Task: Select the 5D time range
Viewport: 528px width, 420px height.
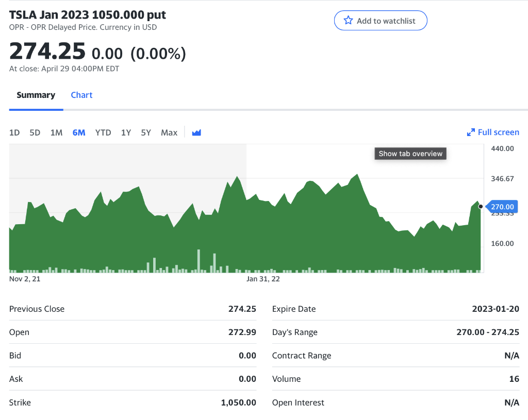Action: tap(35, 132)
